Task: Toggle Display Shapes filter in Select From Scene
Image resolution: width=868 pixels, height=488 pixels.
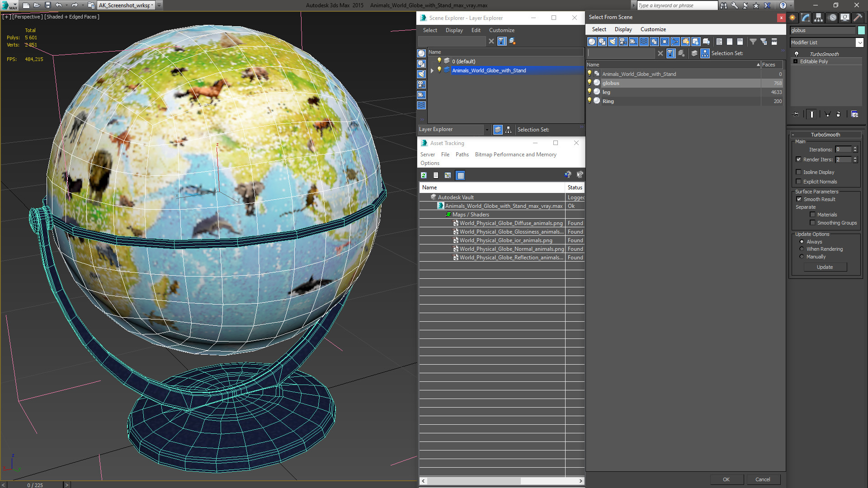Action: [602, 42]
